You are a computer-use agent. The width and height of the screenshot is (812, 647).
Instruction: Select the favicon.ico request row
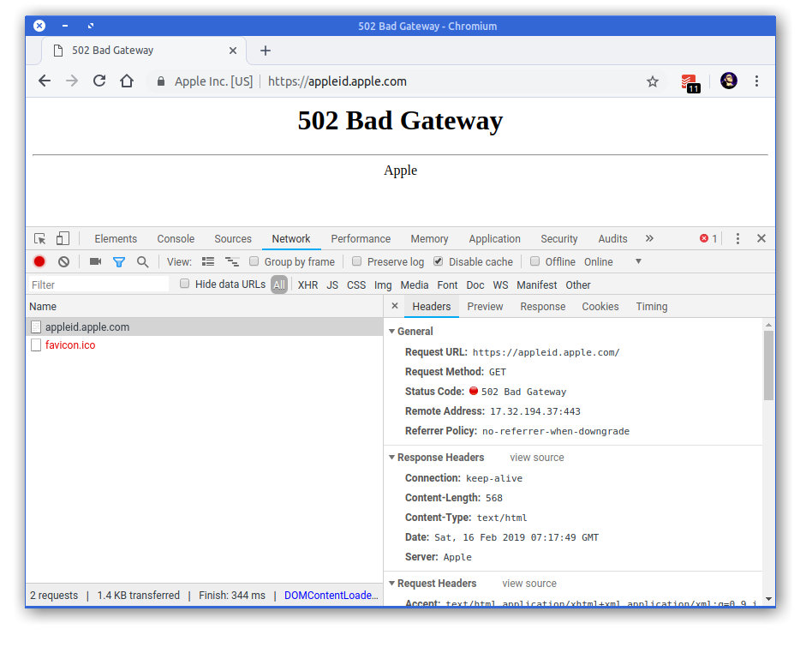coord(205,345)
